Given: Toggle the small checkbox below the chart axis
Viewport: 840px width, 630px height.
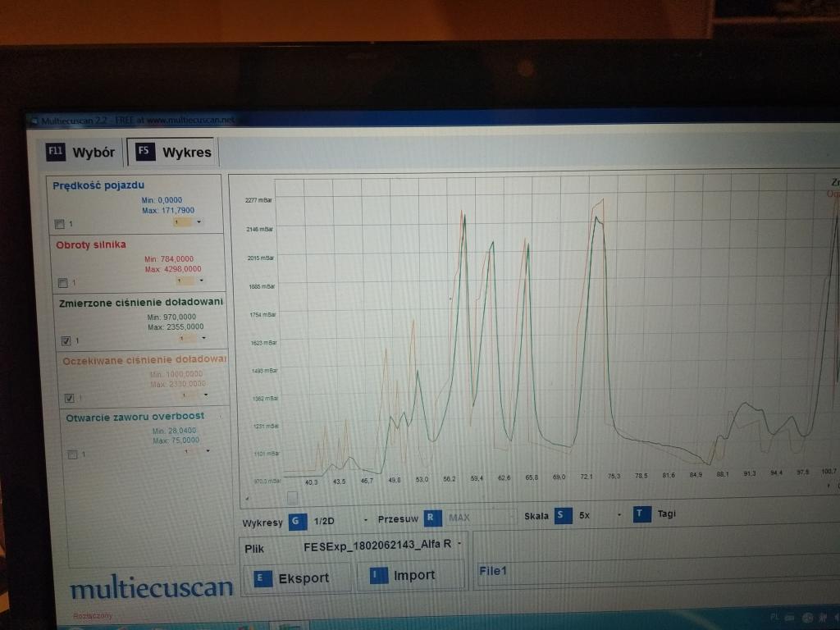Looking at the screenshot, I should pos(292,498).
